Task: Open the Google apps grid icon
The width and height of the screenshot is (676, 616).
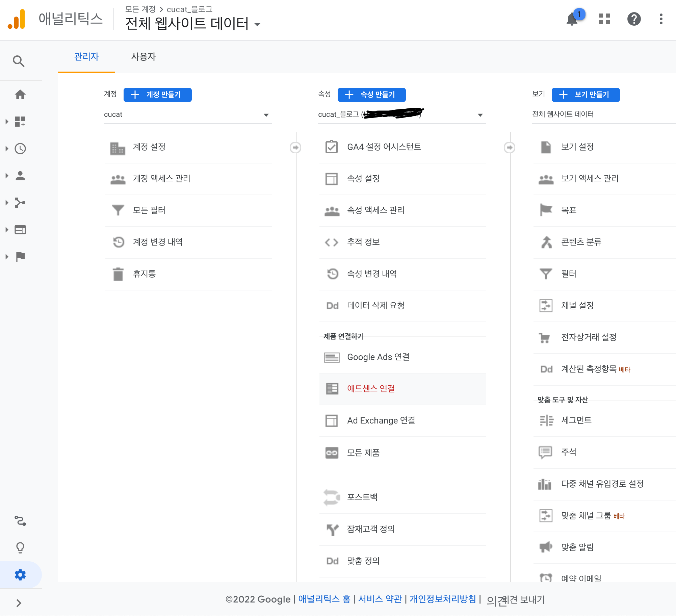Action: click(x=604, y=19)
